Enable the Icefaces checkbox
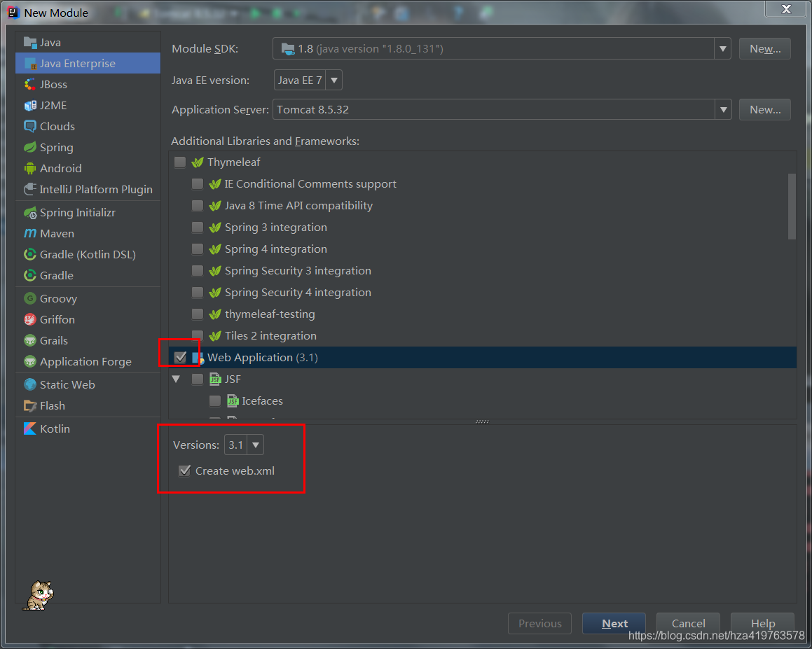Screen dimensions: 812x649 click(x=215, y=401)
